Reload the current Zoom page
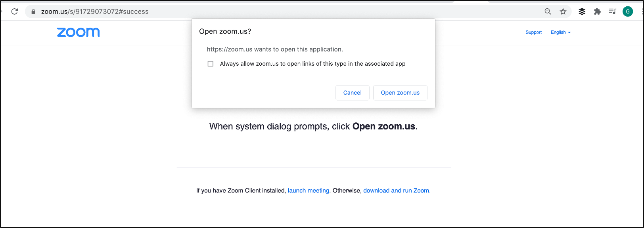Screen dimensions: 644x228 (x=15, y=11)
